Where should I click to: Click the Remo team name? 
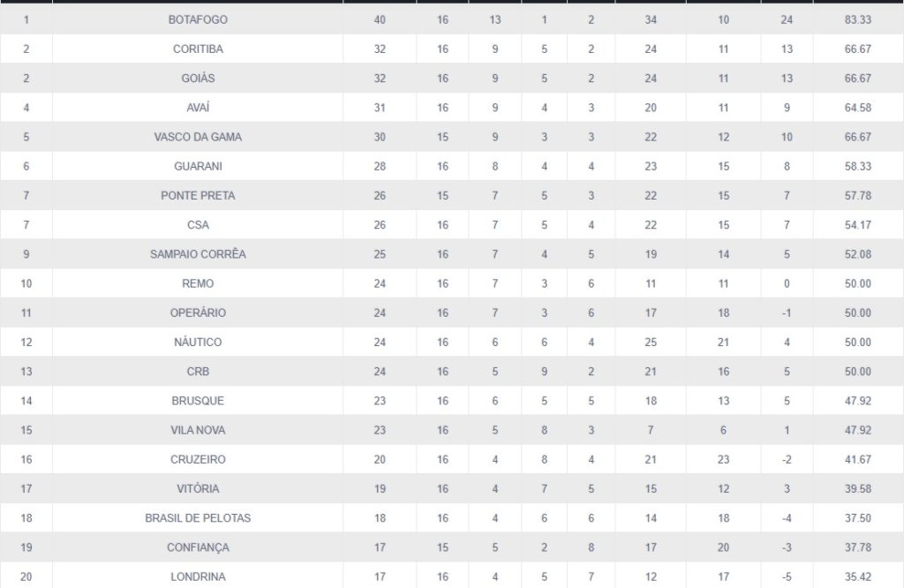tap(198, 283)
